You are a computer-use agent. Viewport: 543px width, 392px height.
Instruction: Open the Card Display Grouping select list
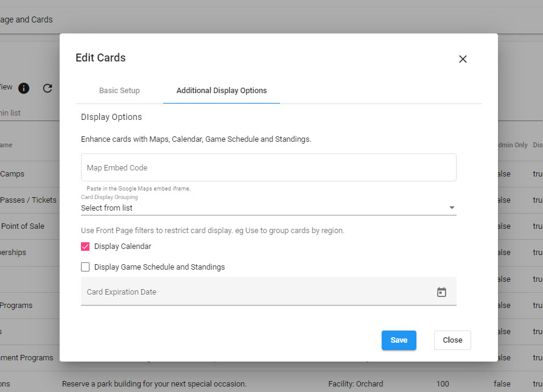tap(262, 208)
